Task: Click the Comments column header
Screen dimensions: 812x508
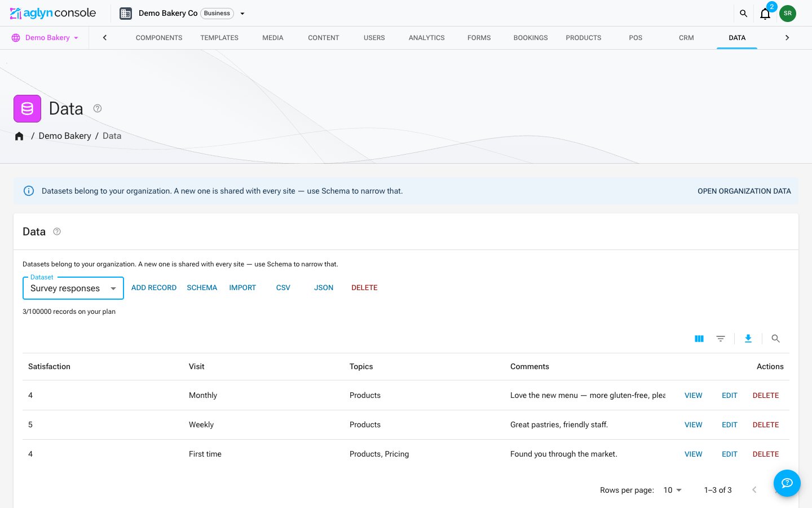Action: click(x=529, y=367)
